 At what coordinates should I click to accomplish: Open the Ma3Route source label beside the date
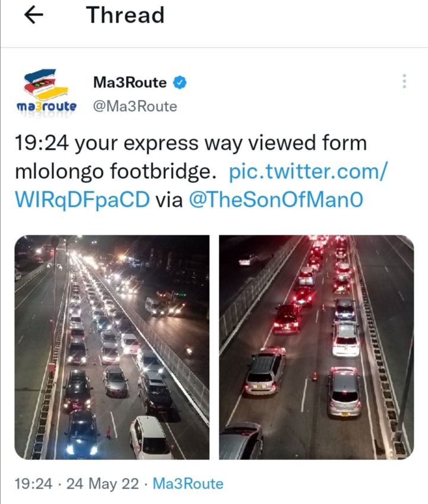click(x=188, y=484)
